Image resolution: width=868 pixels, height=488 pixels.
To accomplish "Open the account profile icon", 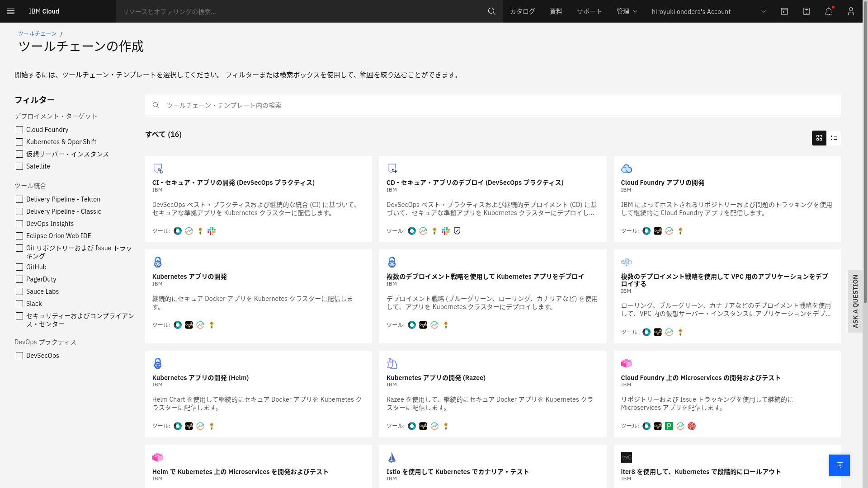I will [851, 11].
